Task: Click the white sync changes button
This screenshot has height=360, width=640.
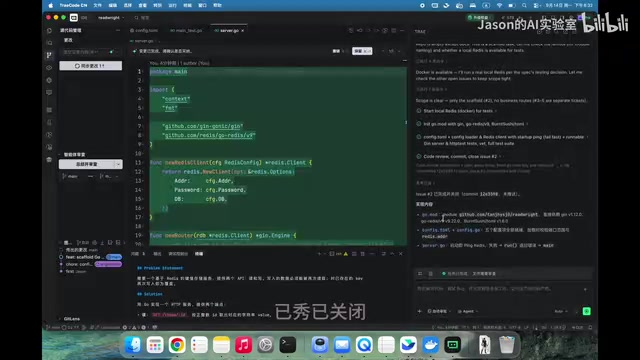Action: tap(91, 66)
